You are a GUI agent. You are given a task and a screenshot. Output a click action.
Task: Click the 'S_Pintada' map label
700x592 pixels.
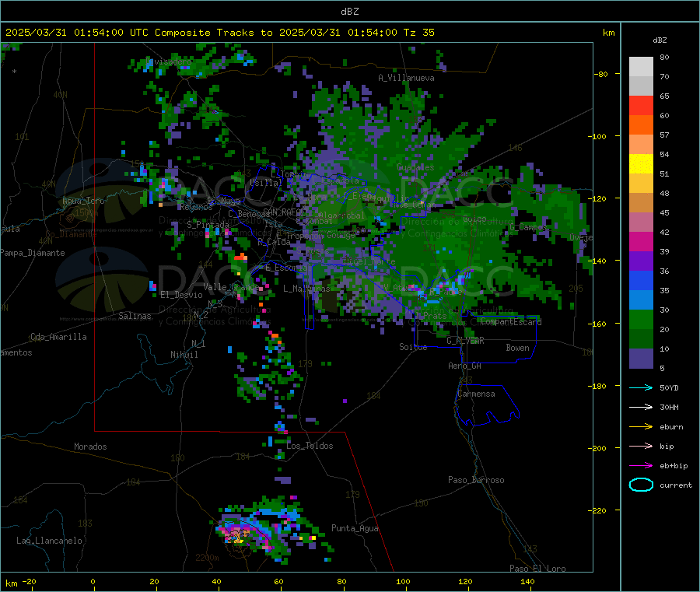[208, 224]
